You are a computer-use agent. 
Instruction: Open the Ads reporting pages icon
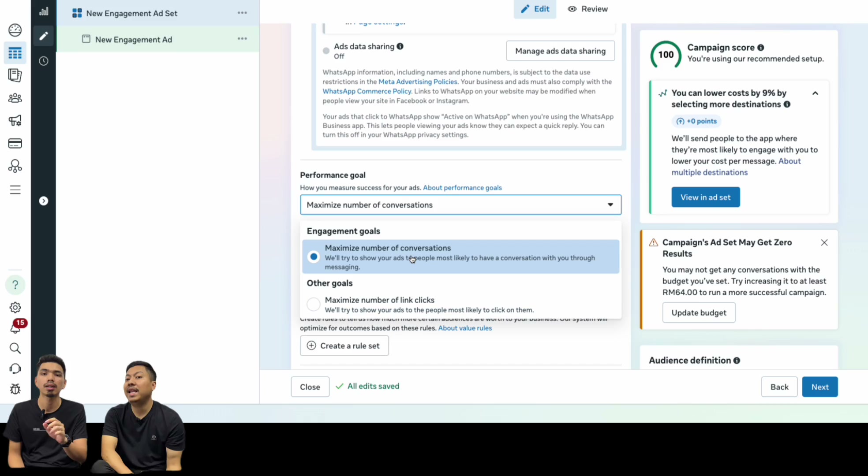coord(15,75)
